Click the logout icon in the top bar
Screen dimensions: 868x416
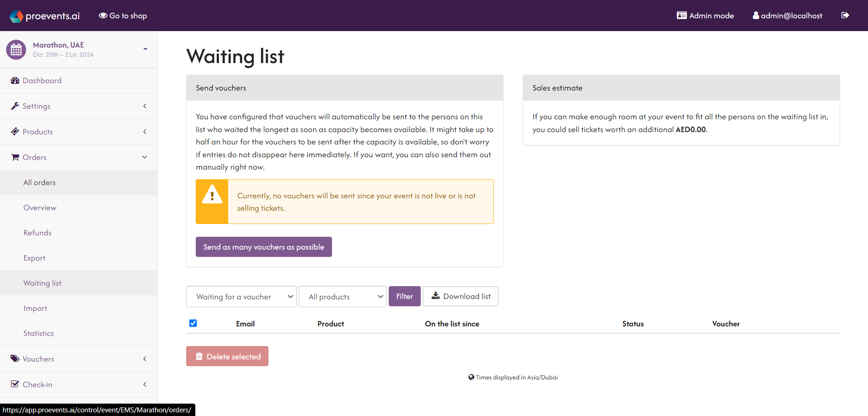point(845,15)
